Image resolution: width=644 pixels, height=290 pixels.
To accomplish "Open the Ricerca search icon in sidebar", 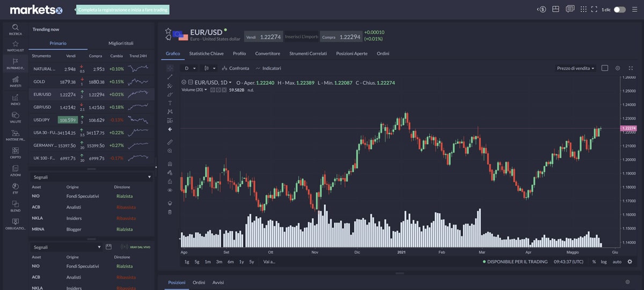I will 16,28.
